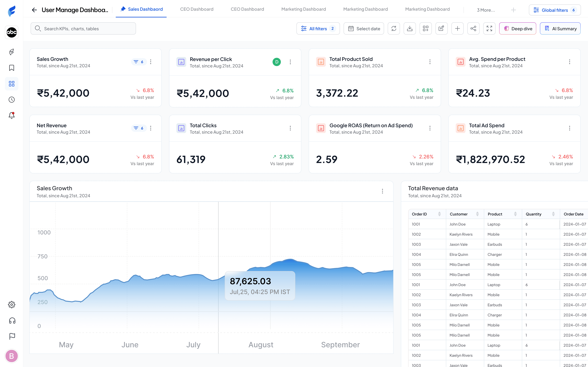
Task: Click the download icon button
Action: (410, 29)
